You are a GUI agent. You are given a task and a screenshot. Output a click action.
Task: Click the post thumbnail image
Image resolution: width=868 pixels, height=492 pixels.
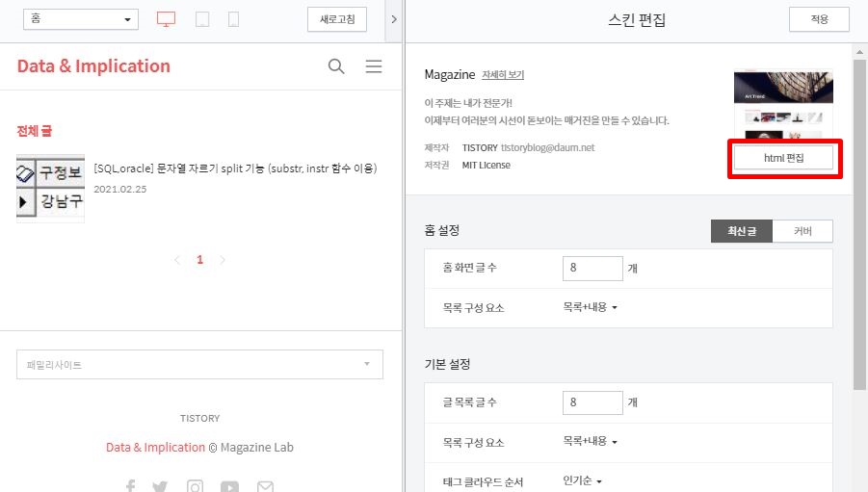pyautogui.click(x=50, y=189)
